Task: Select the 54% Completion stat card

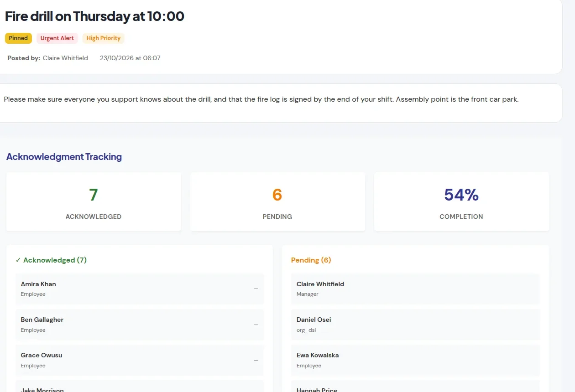Action: coord(461,201)
